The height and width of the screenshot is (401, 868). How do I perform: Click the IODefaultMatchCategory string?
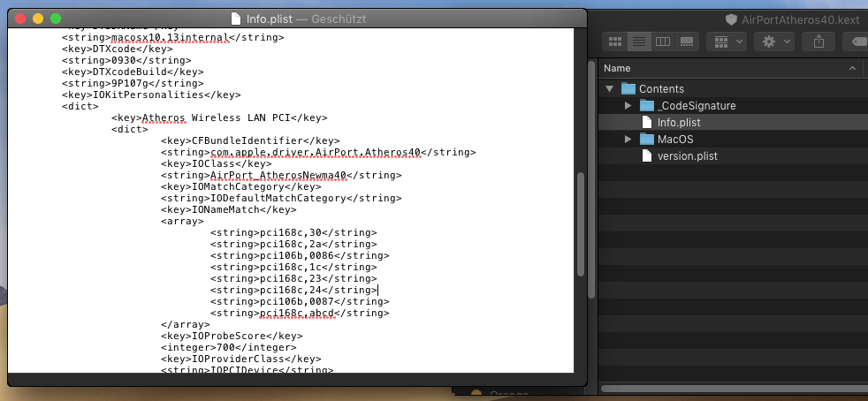point(281,198)
